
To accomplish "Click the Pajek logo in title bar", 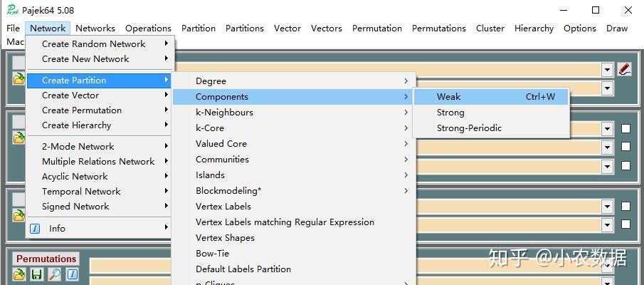I will pyautogui.click(x=12, y=10).
